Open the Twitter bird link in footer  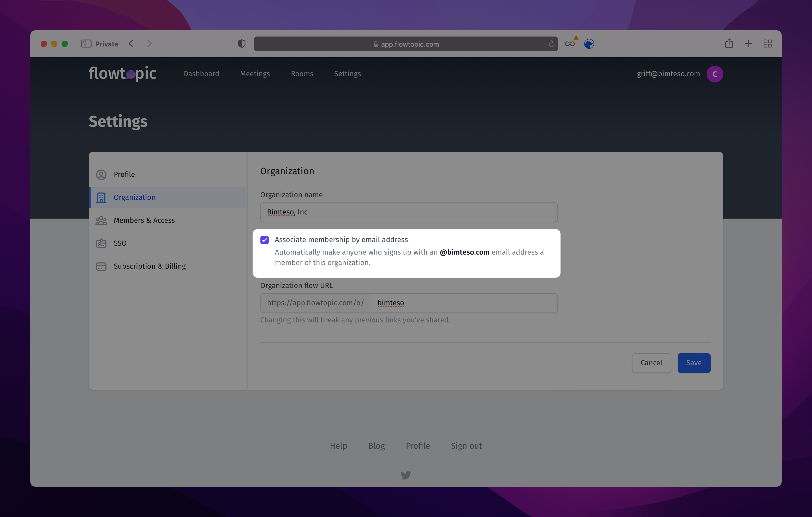[x=406, y=475]
